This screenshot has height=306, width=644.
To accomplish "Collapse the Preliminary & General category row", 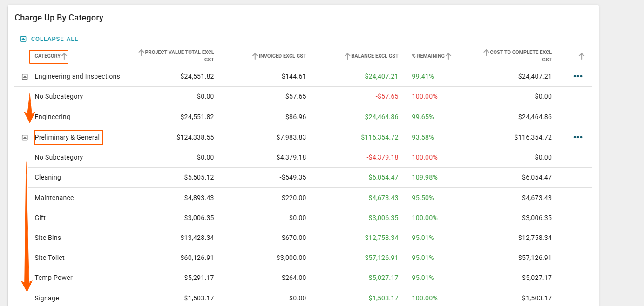I will 25,138.
